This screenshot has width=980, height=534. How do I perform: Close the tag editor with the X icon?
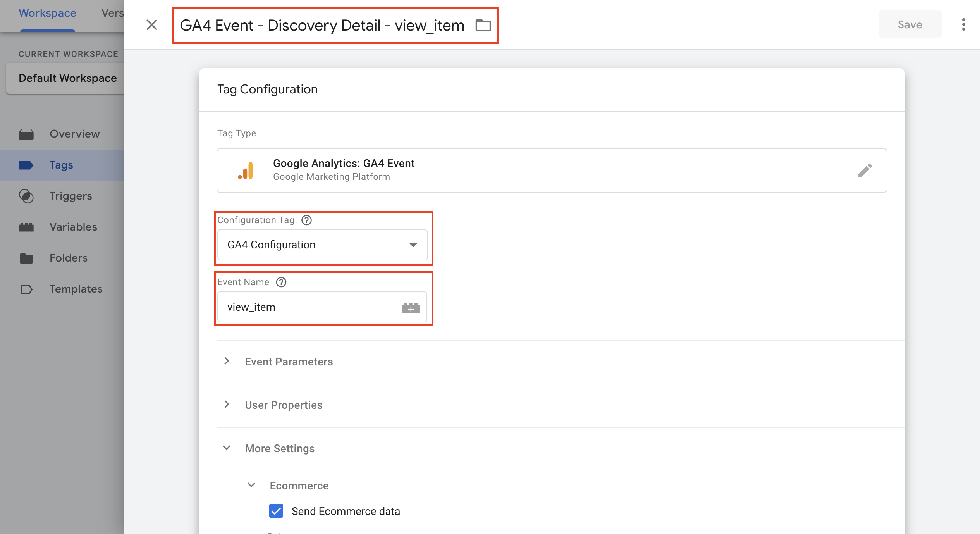point(152,25)
